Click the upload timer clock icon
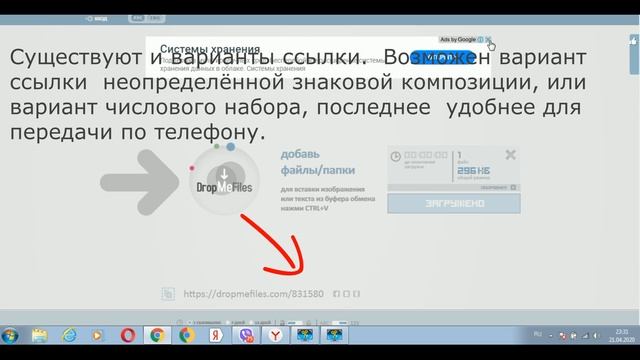This screenshot has width=640, height=360. coord(395,156)
